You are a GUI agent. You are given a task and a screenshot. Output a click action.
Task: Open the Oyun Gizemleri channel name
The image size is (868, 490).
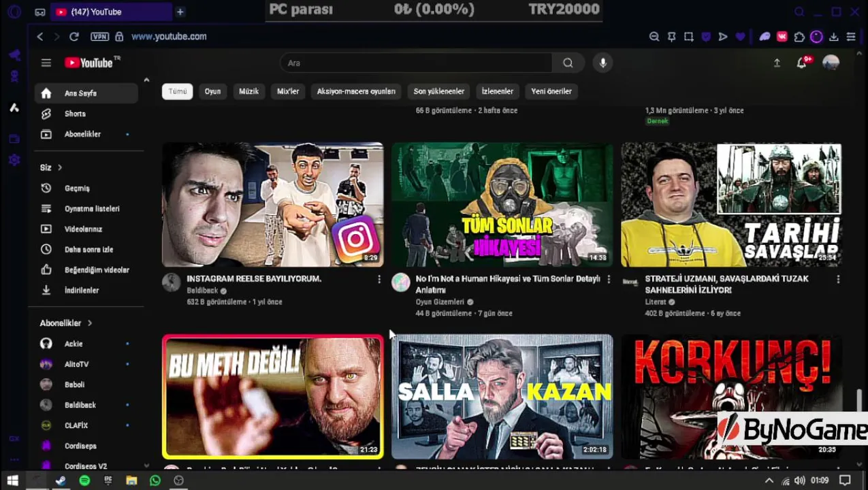click(x=440, y=302)
